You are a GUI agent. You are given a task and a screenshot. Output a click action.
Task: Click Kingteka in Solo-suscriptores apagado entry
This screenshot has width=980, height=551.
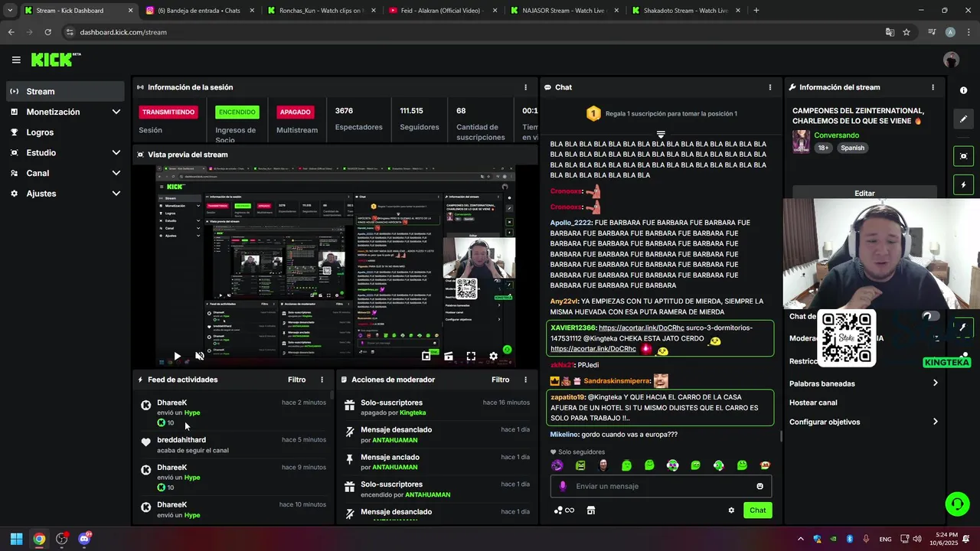click(413, 412)
